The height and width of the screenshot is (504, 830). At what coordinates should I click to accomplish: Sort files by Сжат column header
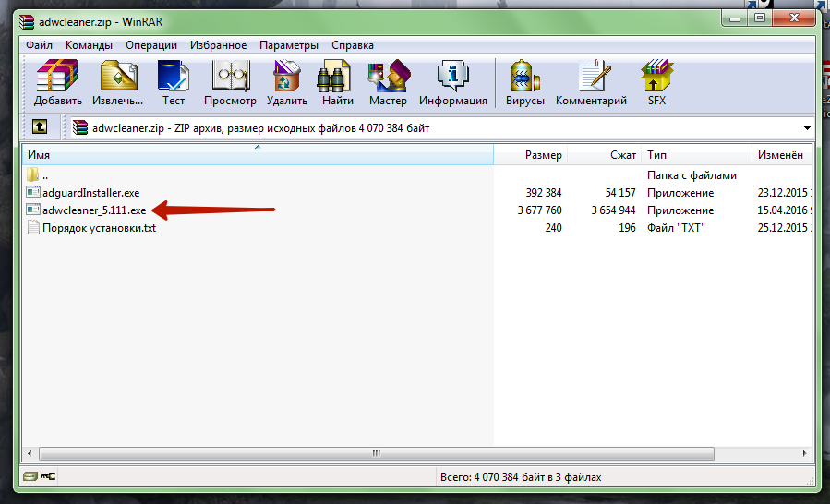pyautogui.click(x=605, y=154)
